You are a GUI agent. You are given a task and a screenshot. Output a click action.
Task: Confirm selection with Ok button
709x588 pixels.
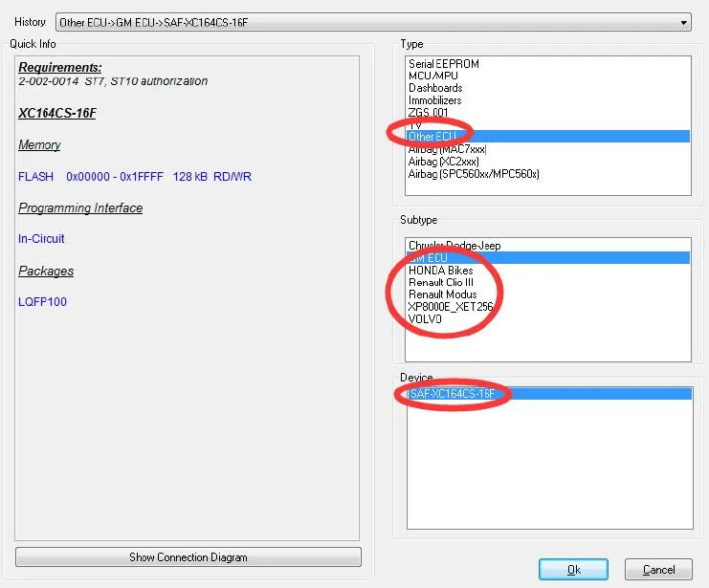coord(573,570)
